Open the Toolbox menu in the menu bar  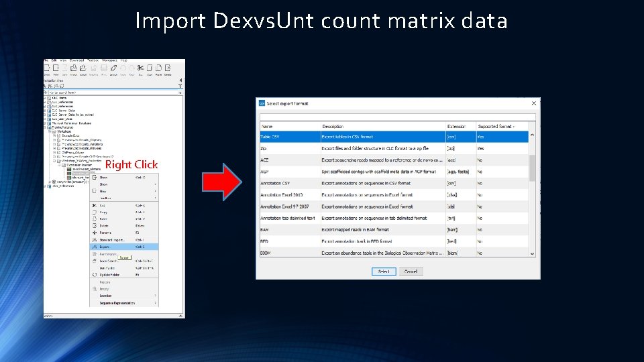click(x=93, y=60)
